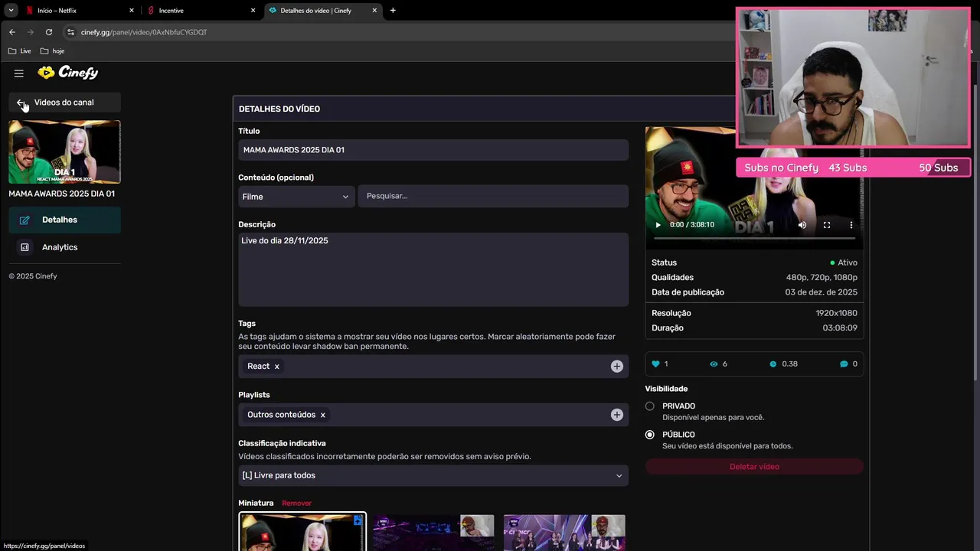Screen dimensions: 980x551
Task: Close the Detalhes do vídeo Cinefy tab
Action: [374, 11]
